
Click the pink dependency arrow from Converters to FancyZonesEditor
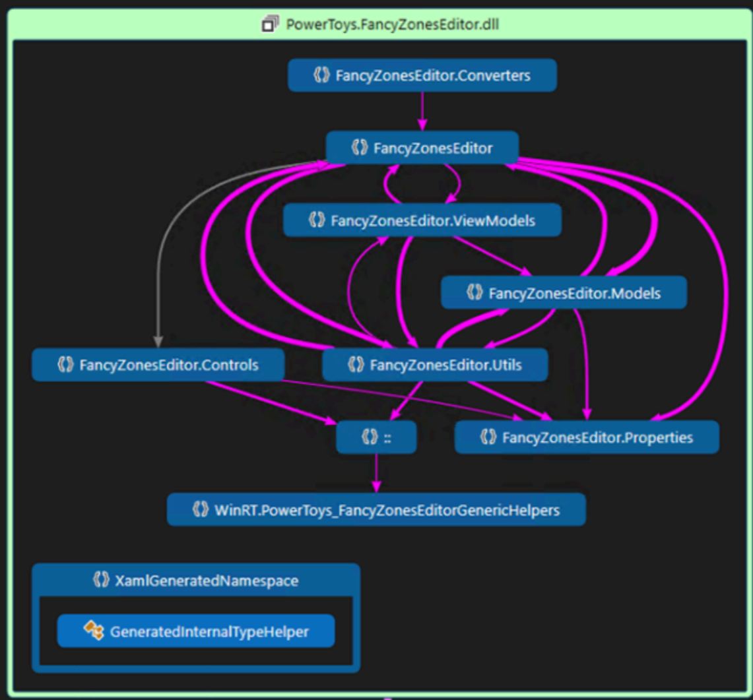click(422, 109)
